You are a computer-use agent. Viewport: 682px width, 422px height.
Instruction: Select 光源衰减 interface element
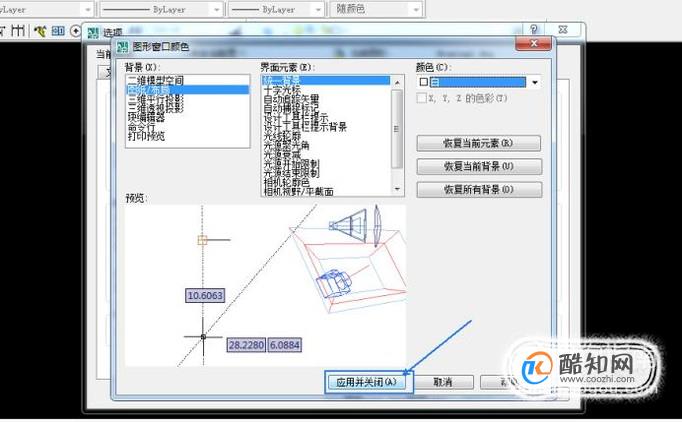282,154
